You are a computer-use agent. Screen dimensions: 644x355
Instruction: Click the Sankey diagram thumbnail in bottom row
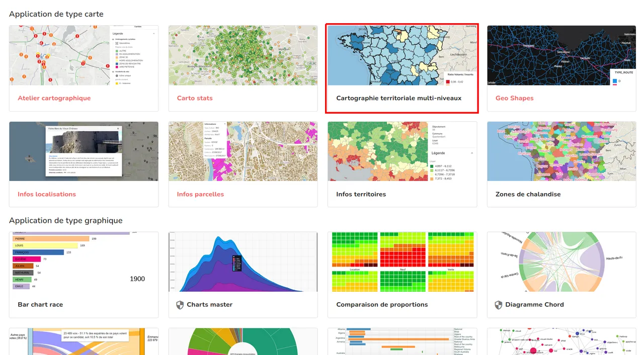point(84,341)
